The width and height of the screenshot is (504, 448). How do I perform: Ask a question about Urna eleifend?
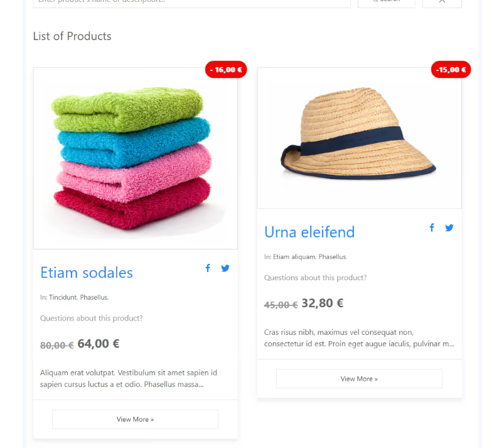[x=315, y=278]
